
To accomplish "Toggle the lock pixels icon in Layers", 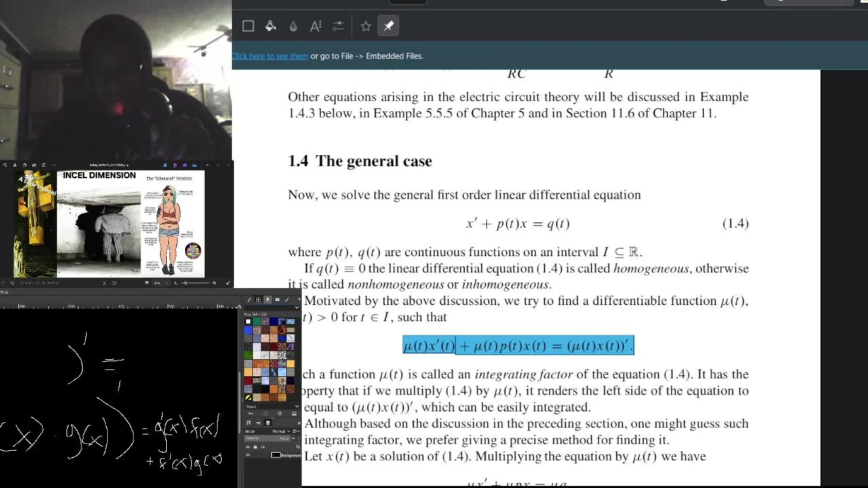I will click(255, 447).
